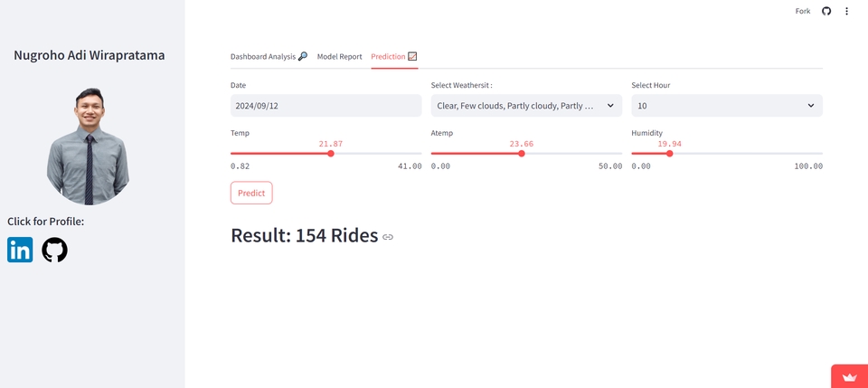The height and width of the screenshot is (388, 868).
Task: Open the three-dot main menu
Action: [x=847, y=11]
